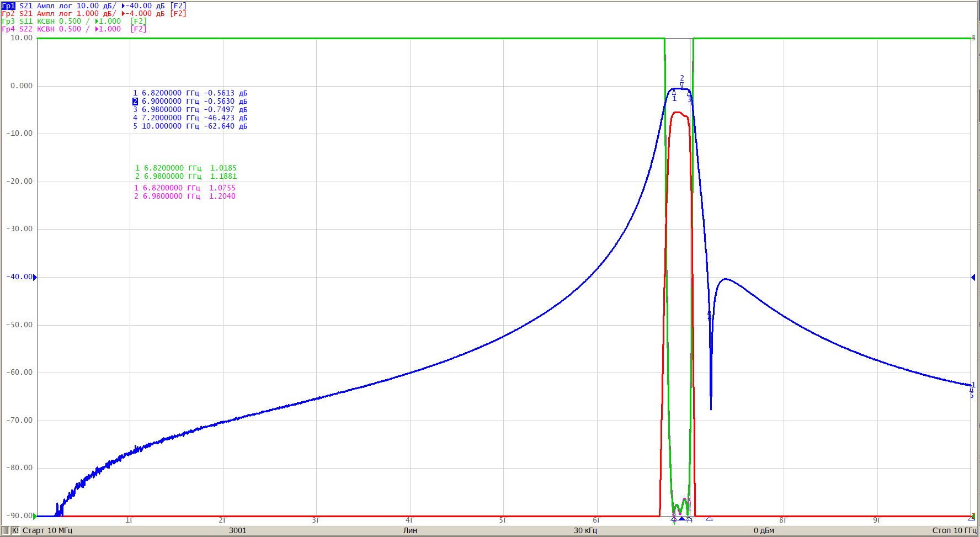Open the Лин sweep type selector
This screenshot has width=980, height=537.
coord(410,530)
